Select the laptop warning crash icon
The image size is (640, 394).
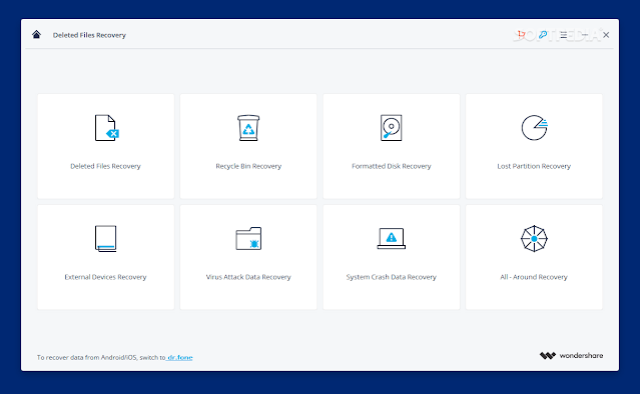point(391,238)
